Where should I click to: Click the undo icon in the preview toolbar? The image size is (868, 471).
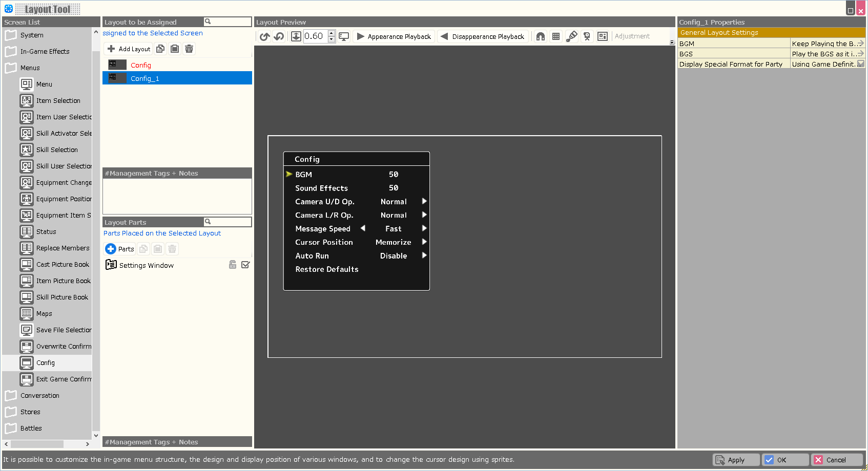265,36
